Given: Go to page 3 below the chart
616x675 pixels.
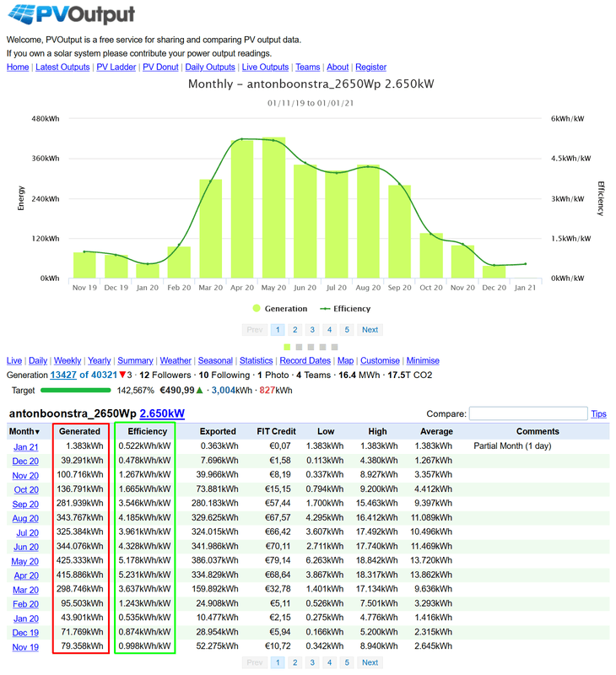Looking at the screenshot, I should 312,330.
